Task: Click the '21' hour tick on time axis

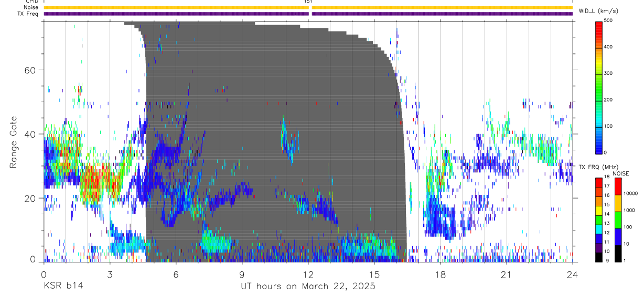Action: coord(507,274)
